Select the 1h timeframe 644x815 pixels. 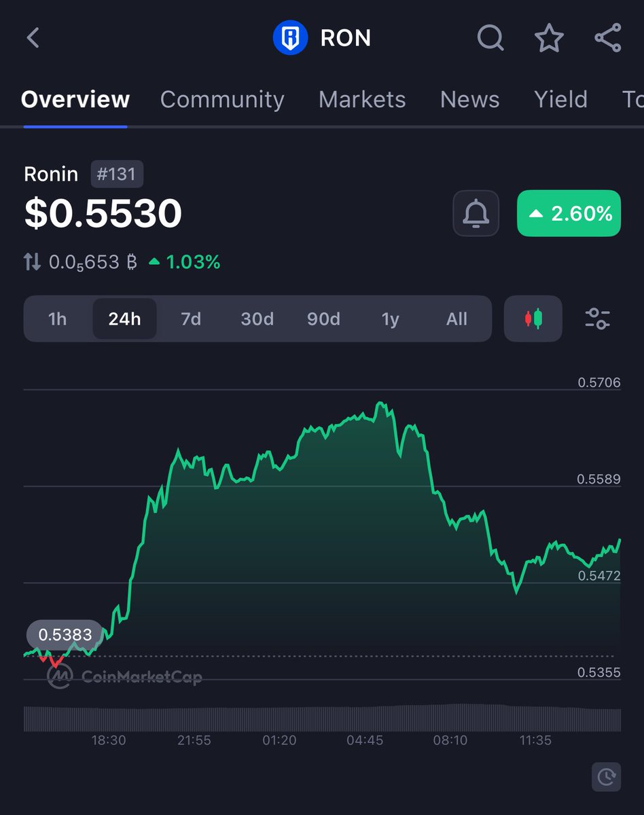[58, 319]
